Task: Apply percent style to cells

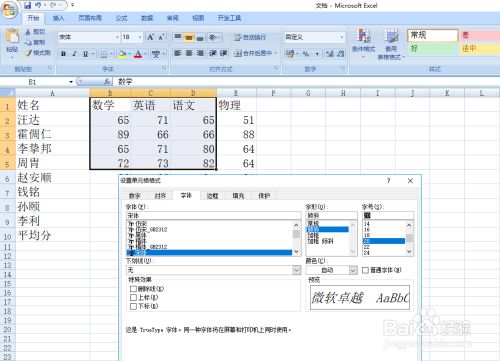Action: click(x=306, y=54)
